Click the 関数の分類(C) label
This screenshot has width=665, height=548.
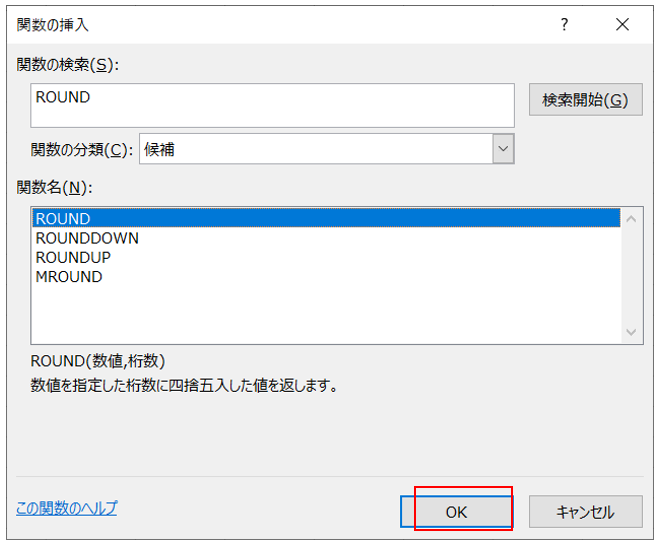click(82, 150)
